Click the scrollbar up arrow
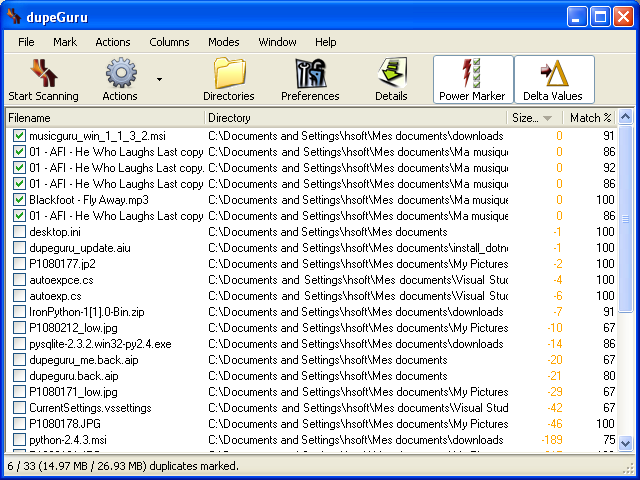 (625, 117)
